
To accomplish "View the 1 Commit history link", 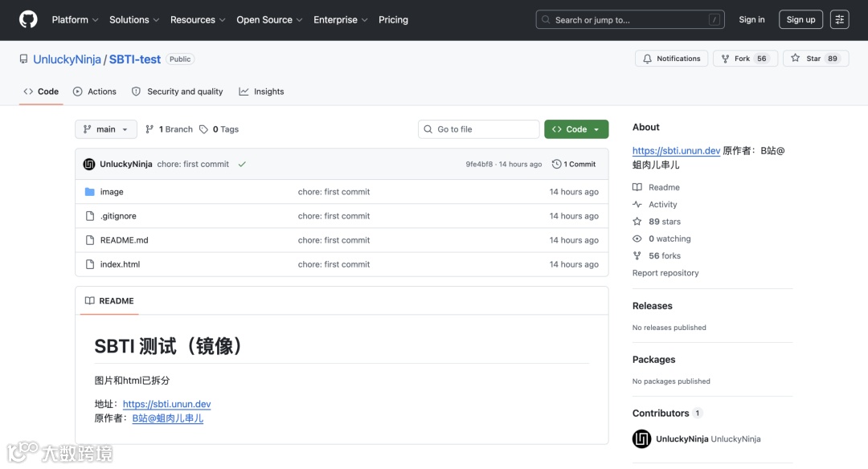I will 574,165.
